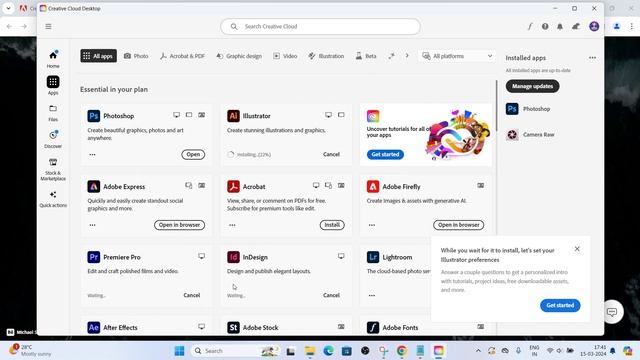Image resolution: width=640 pixels, height=360 pixels.
Task: Select Apps in the left sidebar
Action: coord(53,86)
